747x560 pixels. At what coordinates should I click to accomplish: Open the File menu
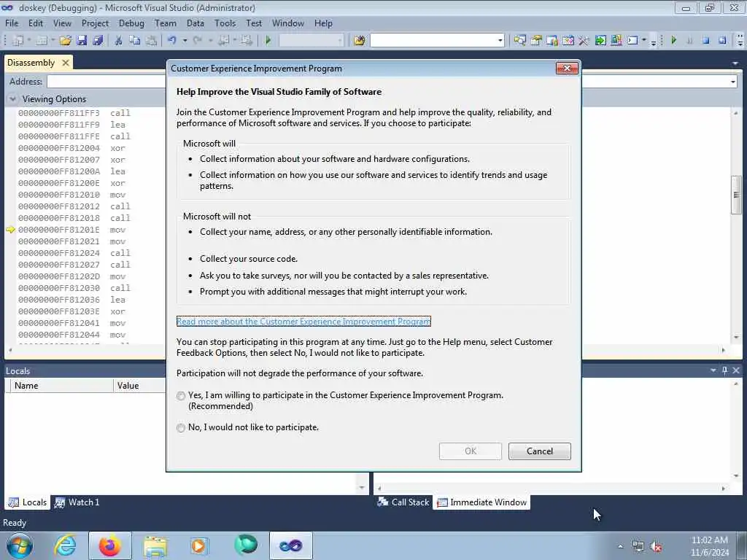pyautogui.click(x=12, y=23)
